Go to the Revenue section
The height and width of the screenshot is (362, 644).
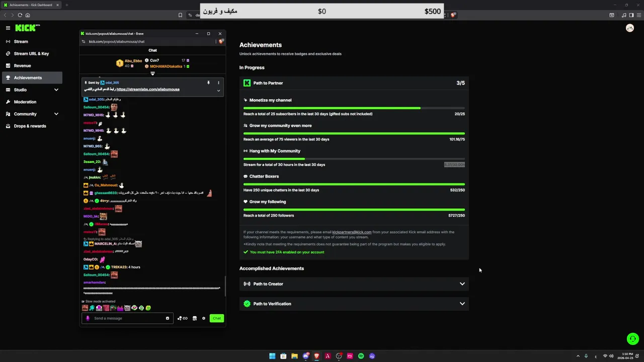pos(31,66)
